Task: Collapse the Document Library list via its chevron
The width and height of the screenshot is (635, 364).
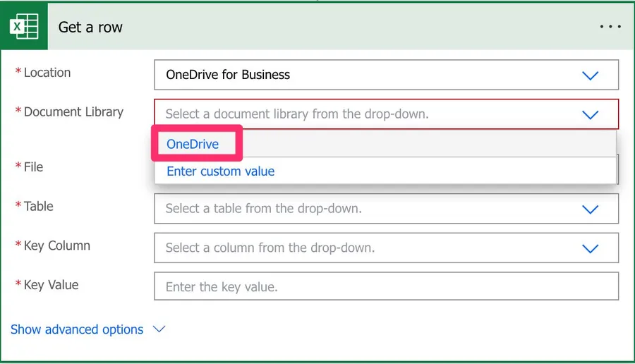Action: [590, 114]
